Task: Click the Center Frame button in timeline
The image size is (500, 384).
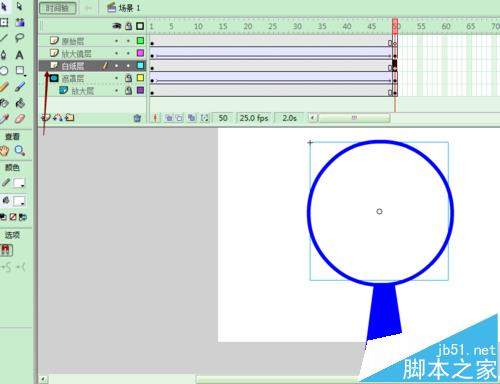Action: coord(155,118)
